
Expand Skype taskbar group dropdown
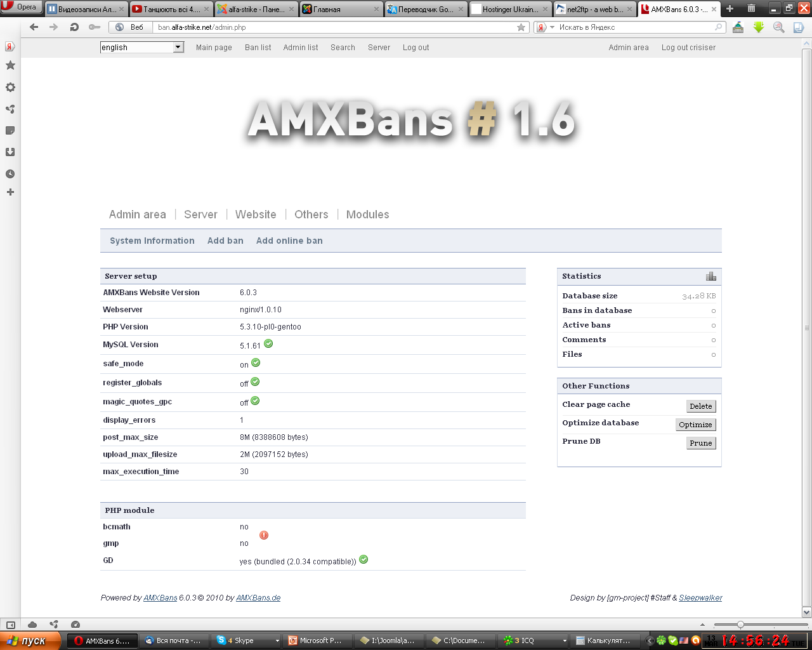pyautogui.click(x=277, y=640)
